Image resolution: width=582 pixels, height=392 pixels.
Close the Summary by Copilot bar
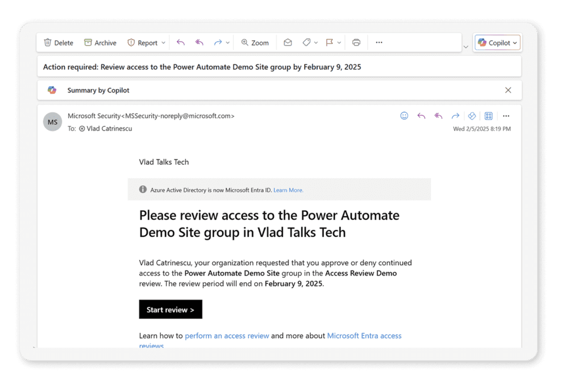tap(508, 90)
